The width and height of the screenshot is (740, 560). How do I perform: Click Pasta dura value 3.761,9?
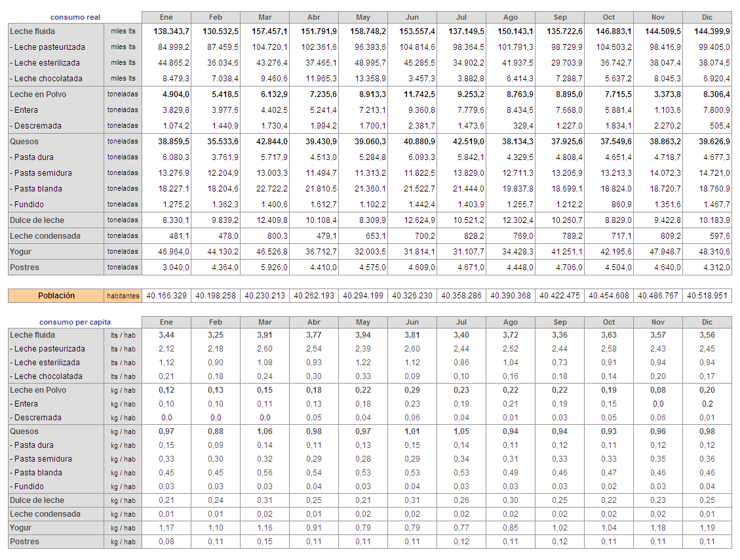225,157
